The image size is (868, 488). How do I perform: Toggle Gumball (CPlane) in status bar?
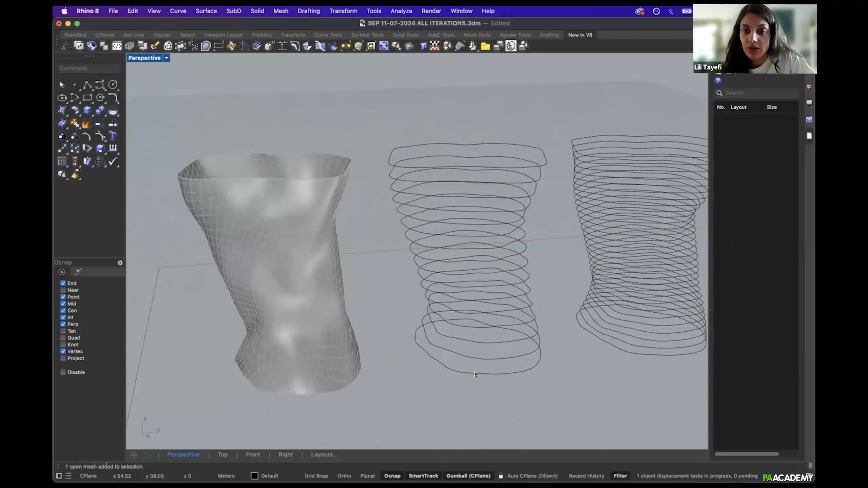[x=468, y=476]
